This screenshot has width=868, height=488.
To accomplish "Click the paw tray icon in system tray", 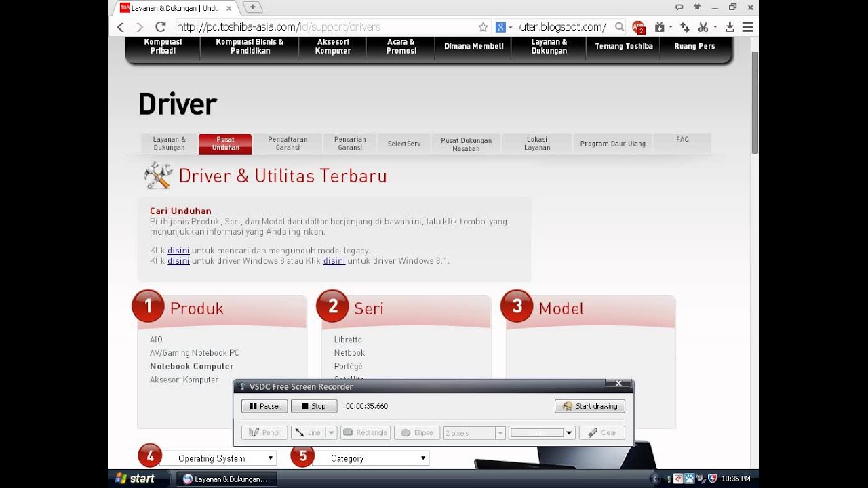I will pos(690,479).
